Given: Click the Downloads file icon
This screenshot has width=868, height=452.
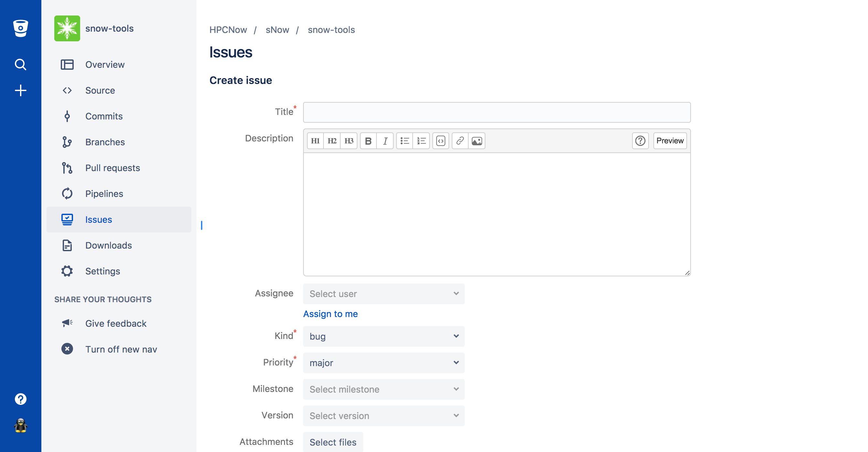Looking at the screenshot, I should pyautogui.click(x=67, y=245).
